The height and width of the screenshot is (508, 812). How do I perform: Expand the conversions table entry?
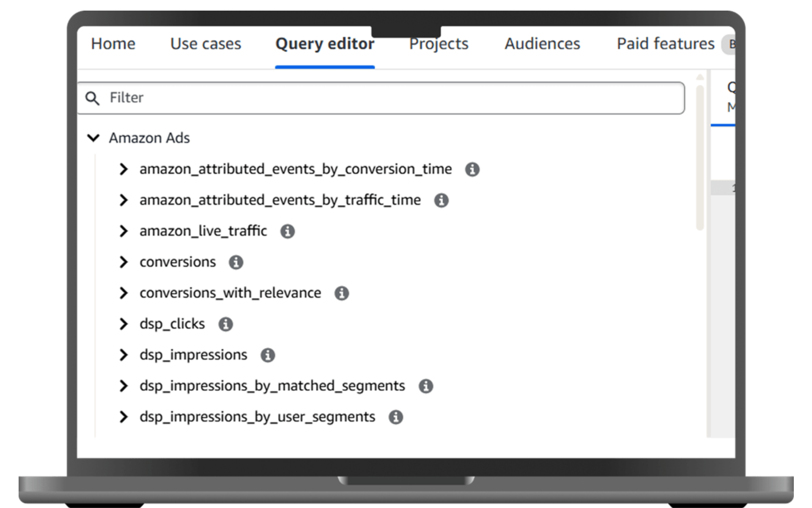point(124,262)
